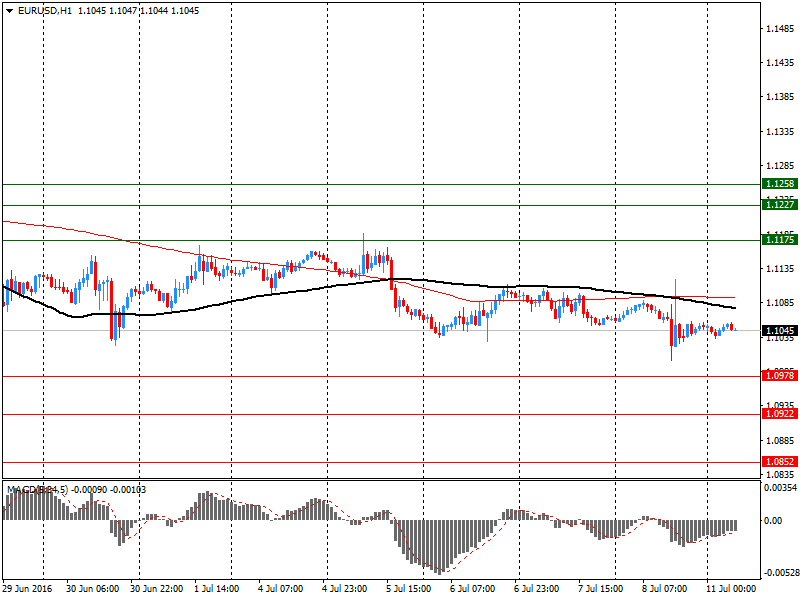The height and width of the screenshot is (600, 800).
Task: Click the 1.1135 price scale value
Action: [x=780, y=269]
